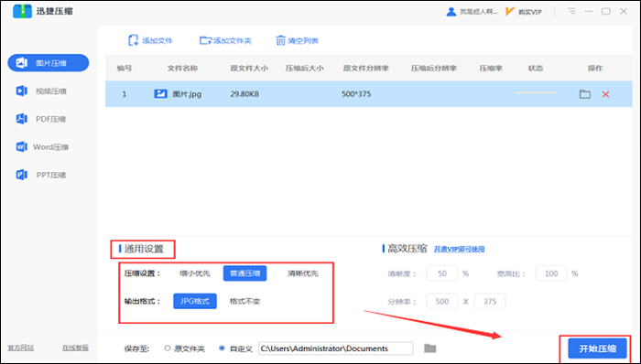The image size is (641, 364).
Task: Click the user name next to avatar
Action: [x=478, y=12]
